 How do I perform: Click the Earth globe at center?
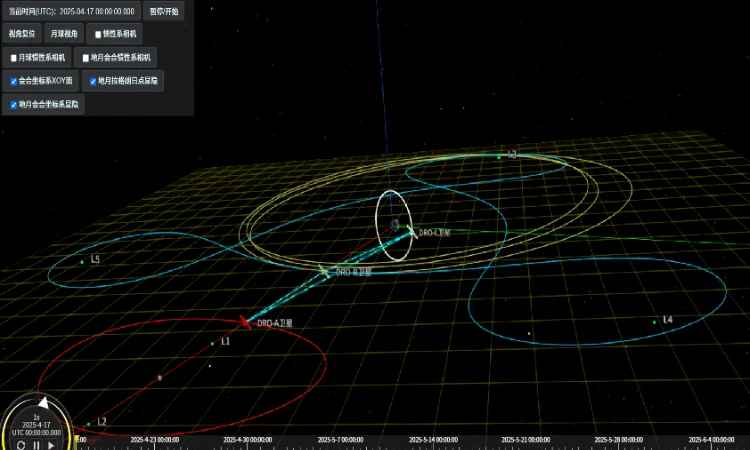pyautogui.click(x=395, y=224)
